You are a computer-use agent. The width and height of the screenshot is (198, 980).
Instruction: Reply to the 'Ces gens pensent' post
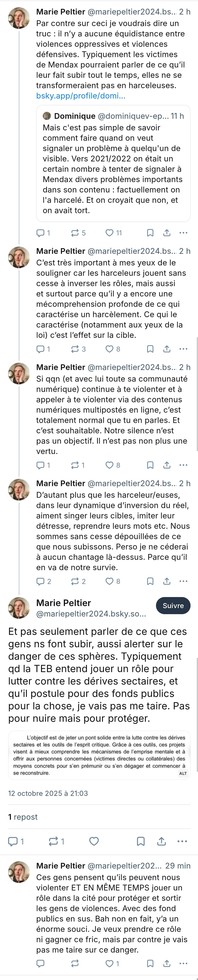(40, 963)
